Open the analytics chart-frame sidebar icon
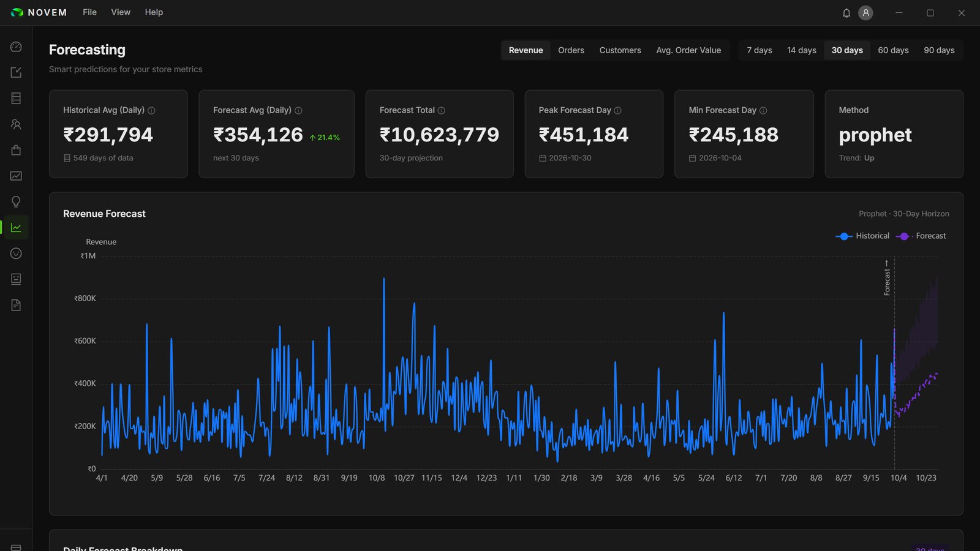 pos(16,176)
